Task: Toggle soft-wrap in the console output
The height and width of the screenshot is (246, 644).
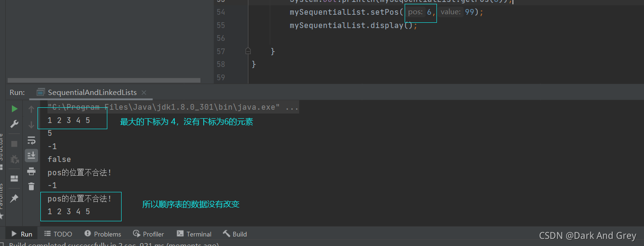Action: (31, 140)
